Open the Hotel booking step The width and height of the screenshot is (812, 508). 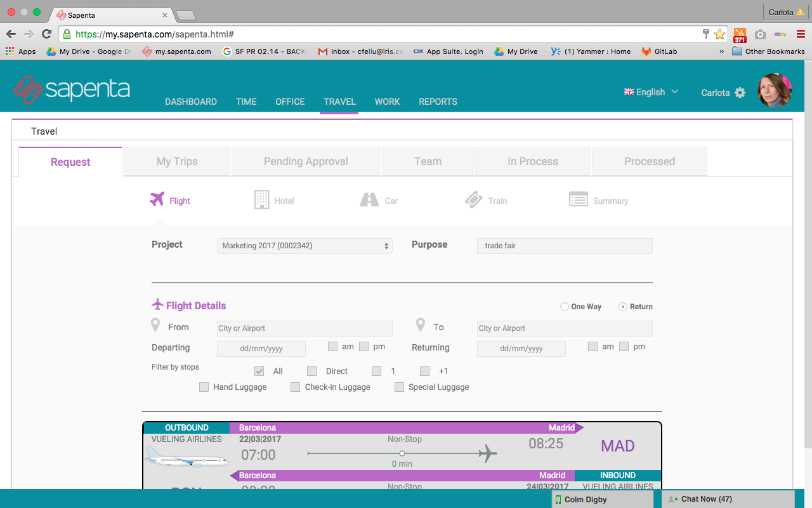pyautogui.click(x=274, y=200)
